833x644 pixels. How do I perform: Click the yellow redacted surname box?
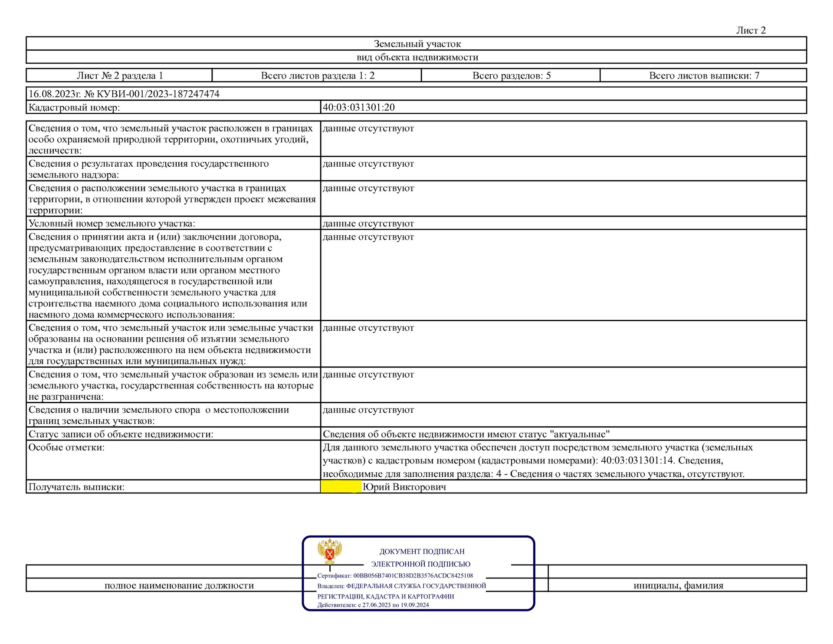341,487
